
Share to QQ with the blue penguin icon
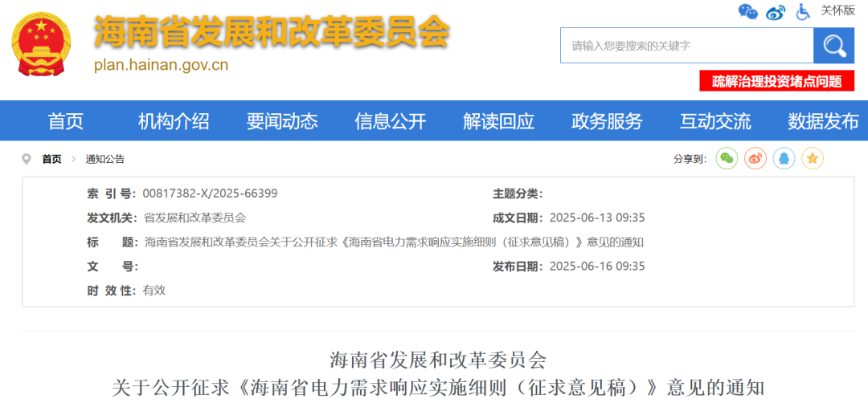click(x=784, y=159)
